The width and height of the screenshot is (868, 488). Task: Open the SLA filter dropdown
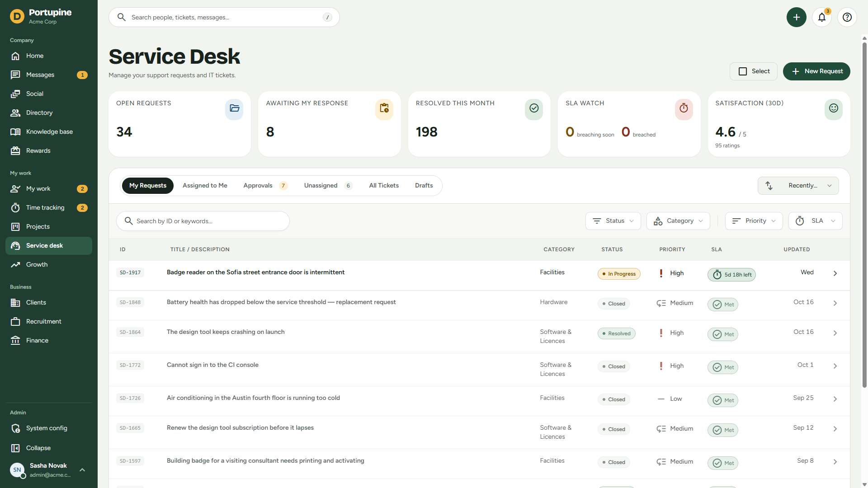[x=815, y=221]
